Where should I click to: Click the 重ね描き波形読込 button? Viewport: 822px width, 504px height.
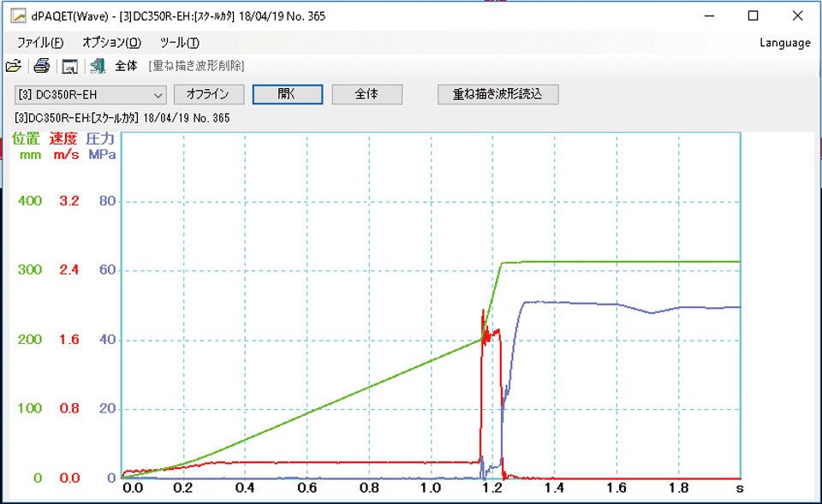point(498,94)
